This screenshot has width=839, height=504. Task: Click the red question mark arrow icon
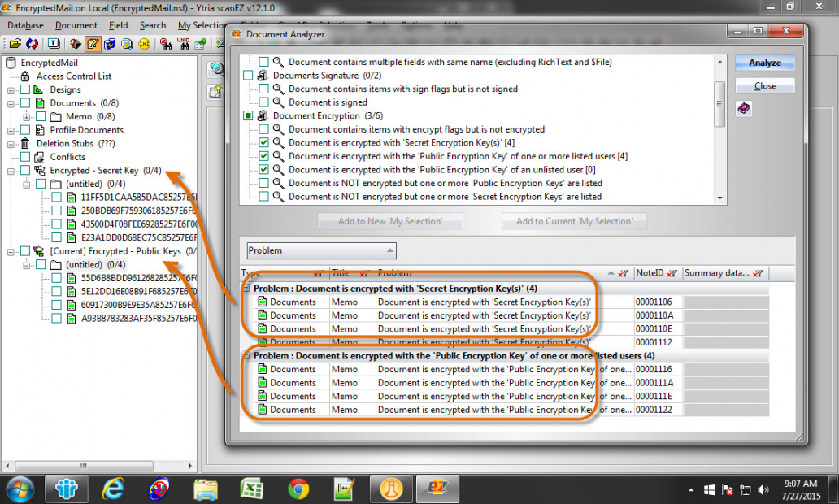[75, 44]
